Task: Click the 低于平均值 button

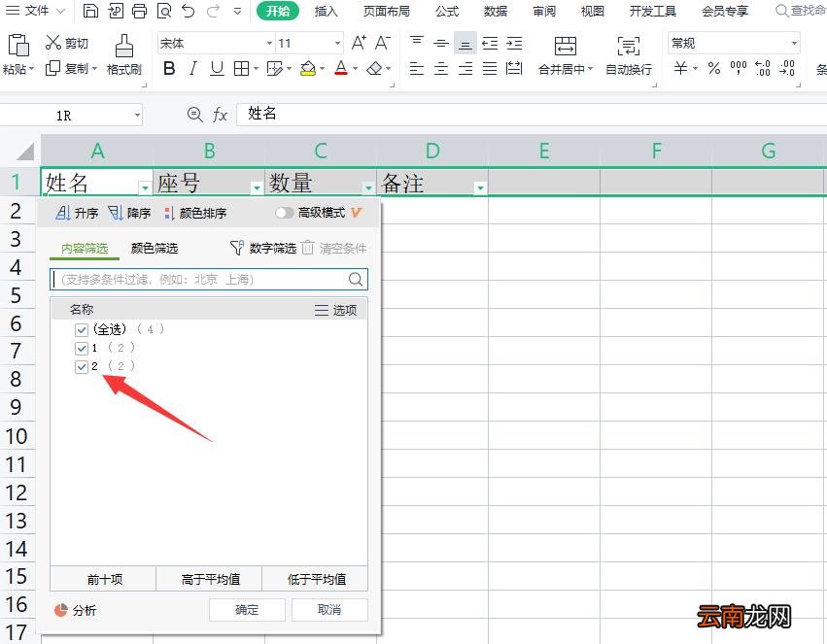Action: point(316,579)
